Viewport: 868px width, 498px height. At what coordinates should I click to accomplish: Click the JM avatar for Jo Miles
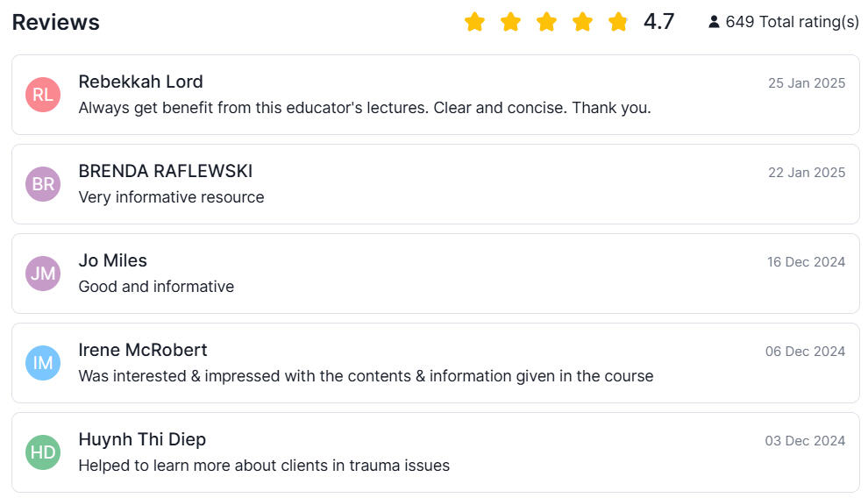coord(43,274)
